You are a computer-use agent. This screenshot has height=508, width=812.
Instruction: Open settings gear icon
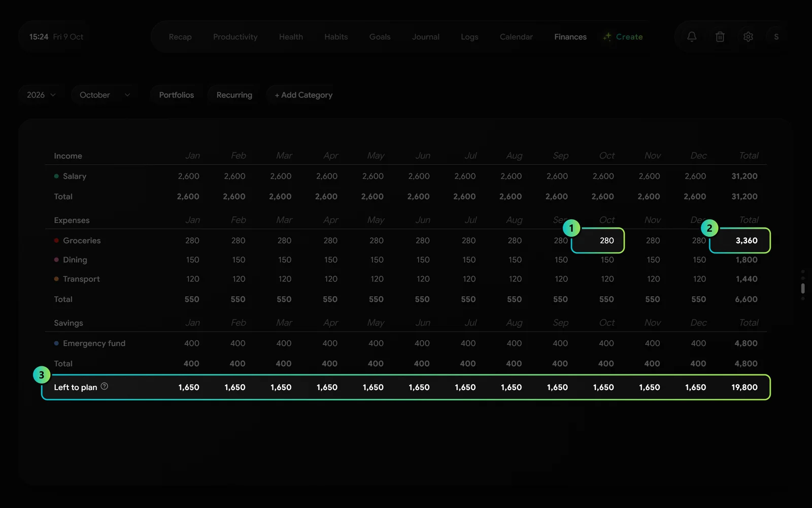point(748,37)
